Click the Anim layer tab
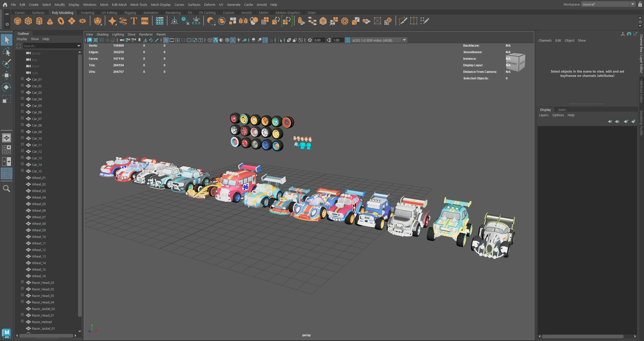 562,110
